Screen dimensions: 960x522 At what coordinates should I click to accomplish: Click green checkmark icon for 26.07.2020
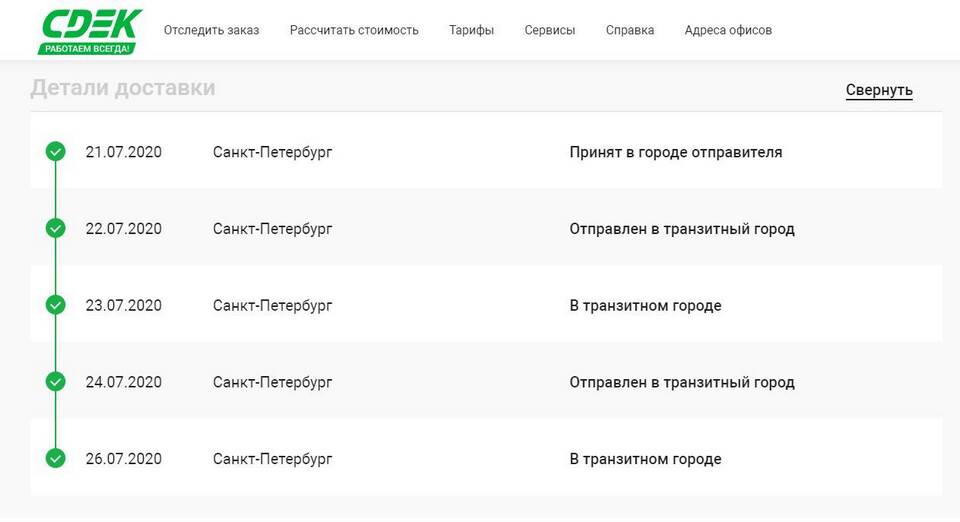(x=56, y=459)
